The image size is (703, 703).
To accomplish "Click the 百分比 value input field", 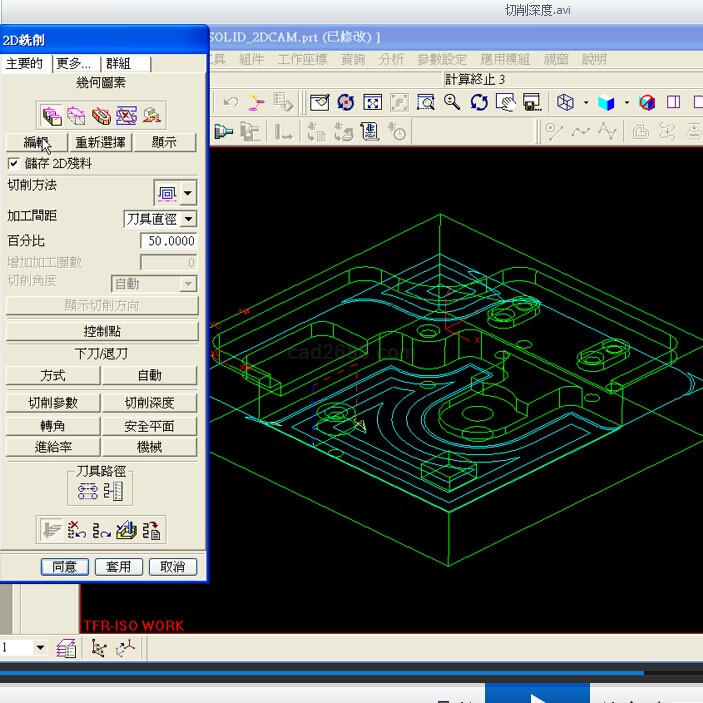I will [168, 242].
